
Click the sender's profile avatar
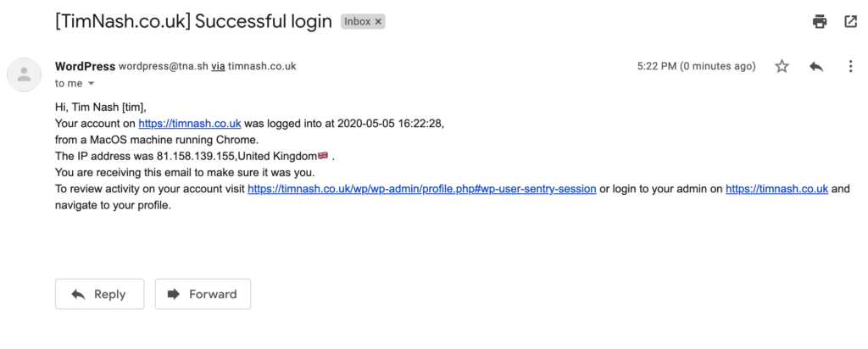tap(24, 75)
